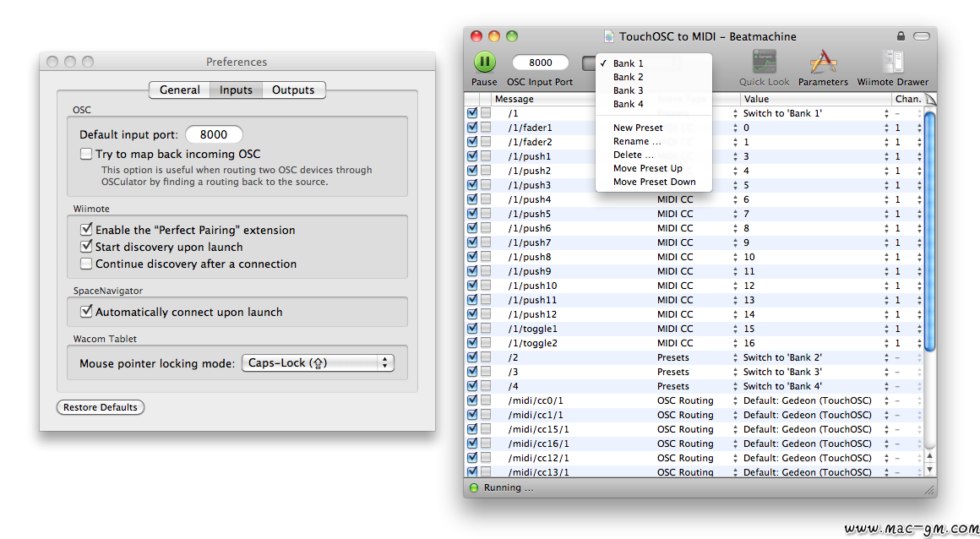Open value dropdown for /1/push8 row
Viewport: 980px width, 539px height.
pyautogui.click(x=886, y=257)
